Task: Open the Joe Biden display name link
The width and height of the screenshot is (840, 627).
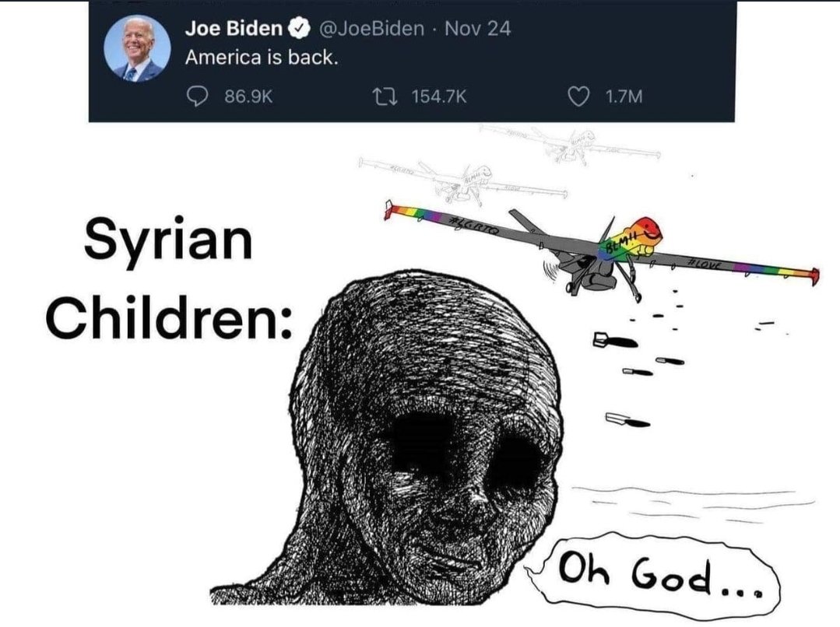Action: tap(234, 28)
